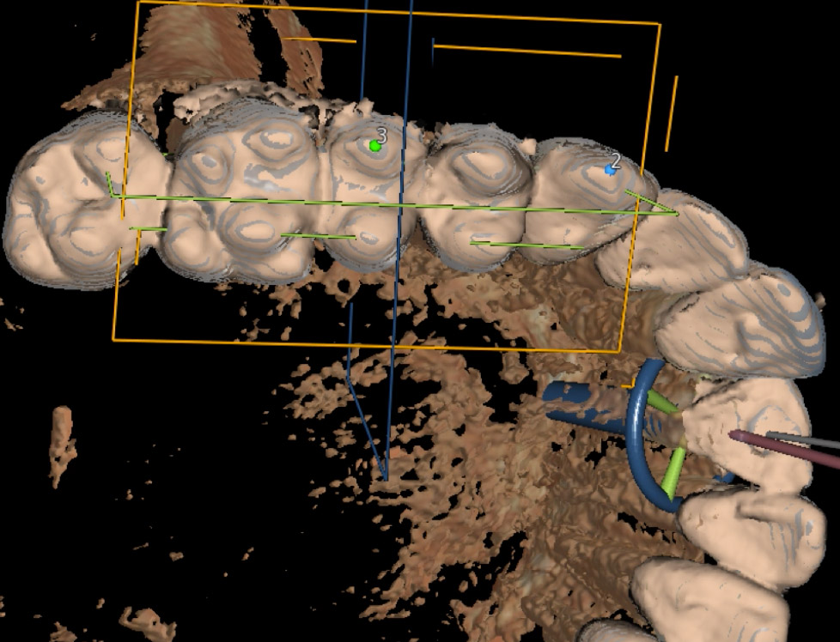Select the blue landmark point labeled 2

tap(610, 169)
